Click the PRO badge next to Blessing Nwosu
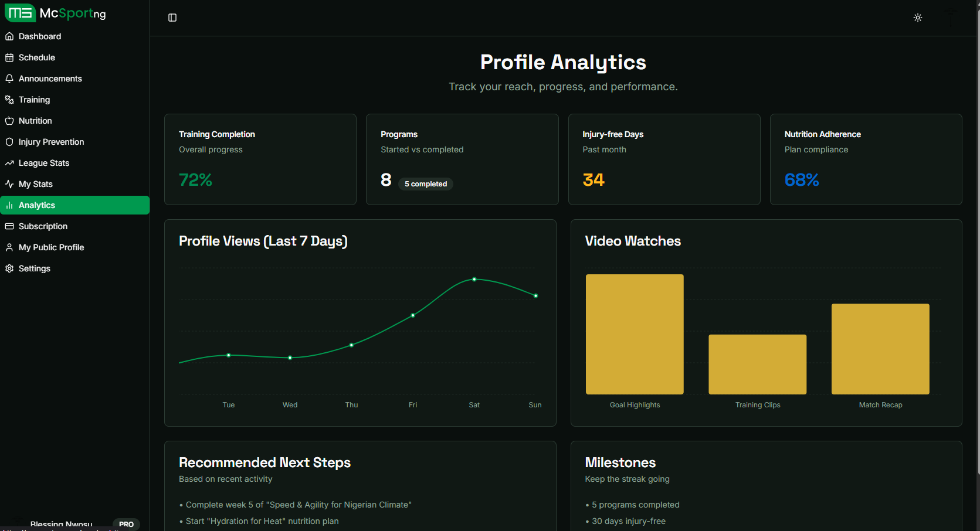 pyautogui.click(x=126, y=524)
